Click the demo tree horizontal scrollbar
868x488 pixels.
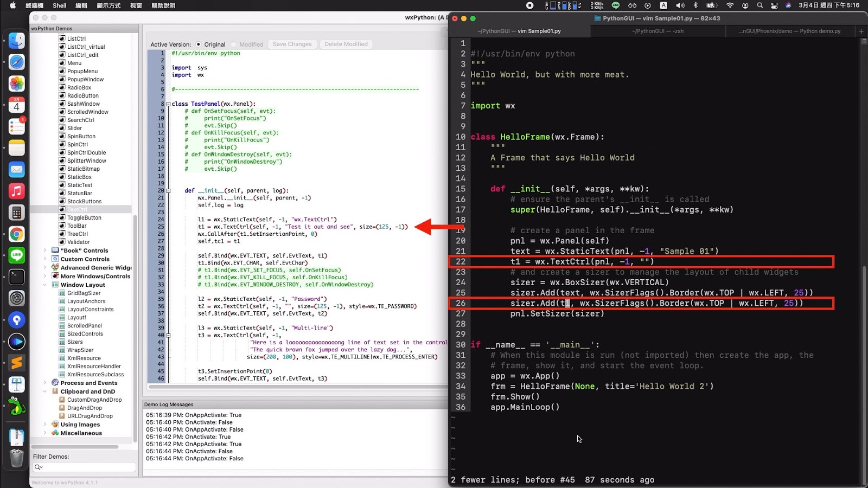pos(76,447)
